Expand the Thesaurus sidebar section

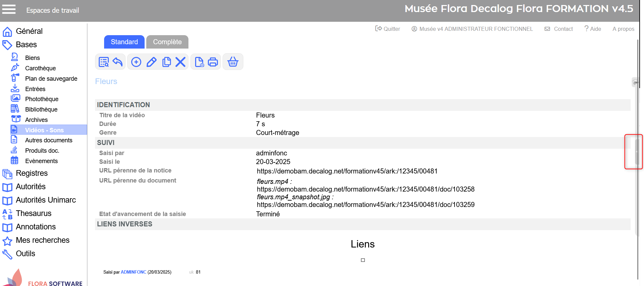[33, 213]
